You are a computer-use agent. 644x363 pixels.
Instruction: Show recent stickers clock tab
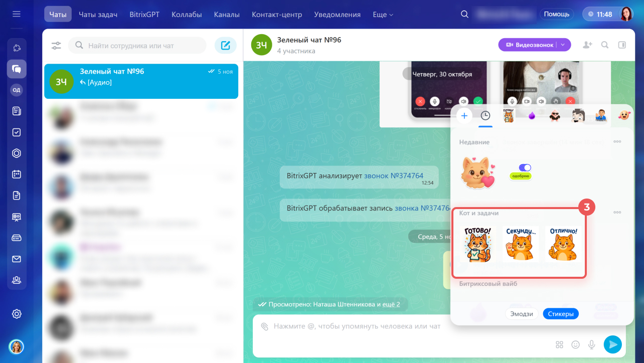tap(485, 116)
